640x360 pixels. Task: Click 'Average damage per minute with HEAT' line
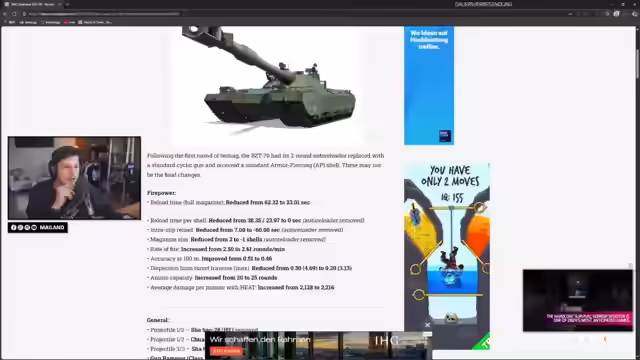[x=241, y=287]
